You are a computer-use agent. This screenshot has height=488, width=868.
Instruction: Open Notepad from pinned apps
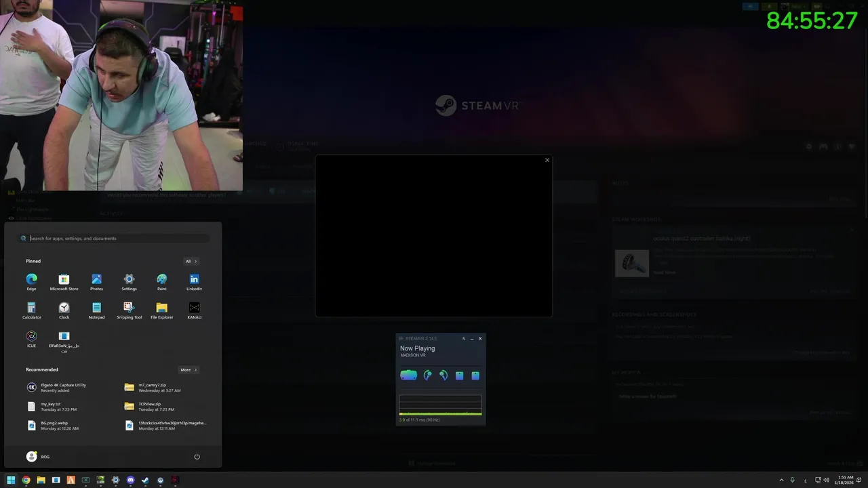(x=96, y=310)
